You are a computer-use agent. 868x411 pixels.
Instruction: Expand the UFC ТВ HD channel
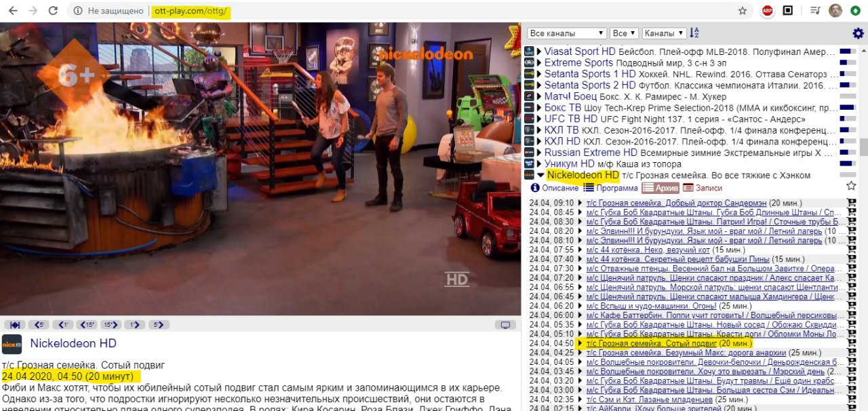coord(540,119)
